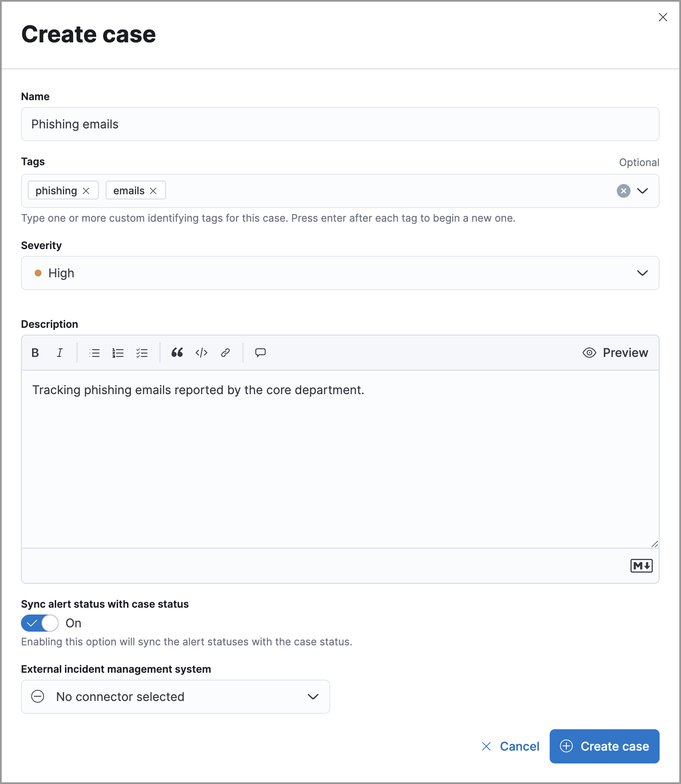This screenshot has height=784, width=681.
Task: Toggle description Preview mode
Action: 616,353
